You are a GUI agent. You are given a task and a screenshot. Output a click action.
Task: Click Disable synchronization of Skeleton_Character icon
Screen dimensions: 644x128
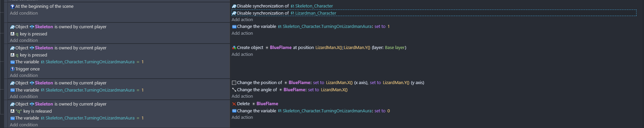tap(234, 6)
